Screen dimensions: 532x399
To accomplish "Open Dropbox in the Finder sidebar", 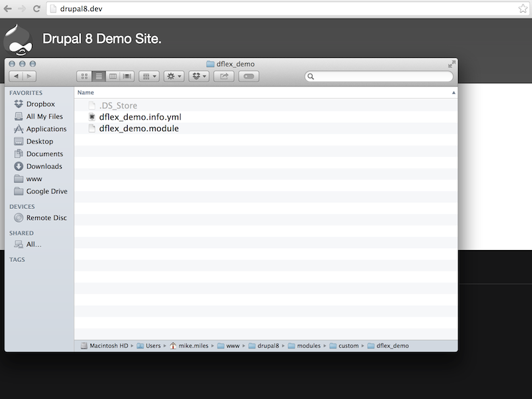I will [x=40, y=104].
